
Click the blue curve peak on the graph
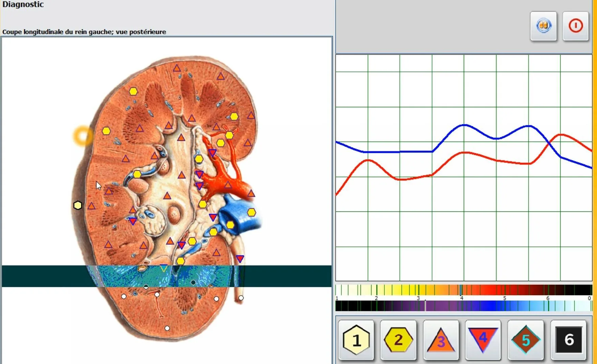tap(464, 125)
